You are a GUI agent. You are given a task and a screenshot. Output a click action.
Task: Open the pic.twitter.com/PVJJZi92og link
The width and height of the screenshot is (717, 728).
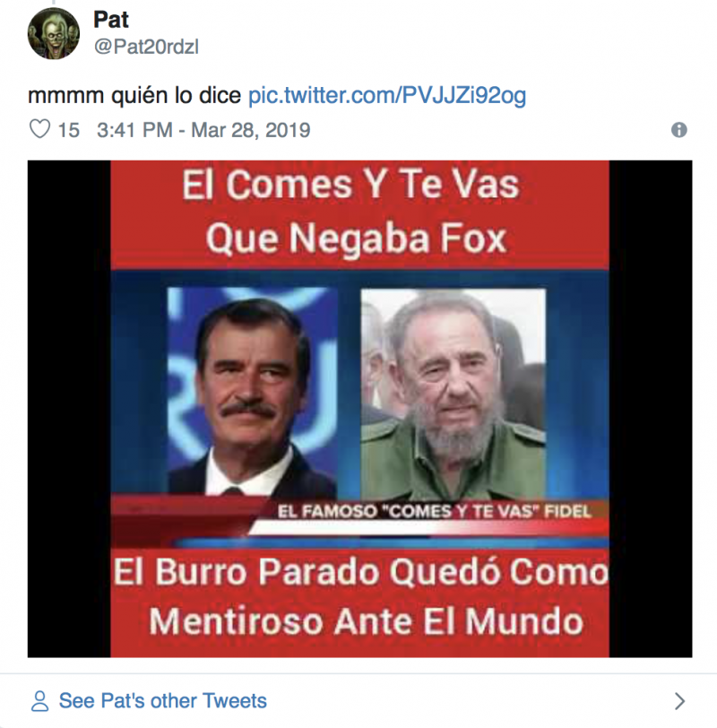coord(387,96)
